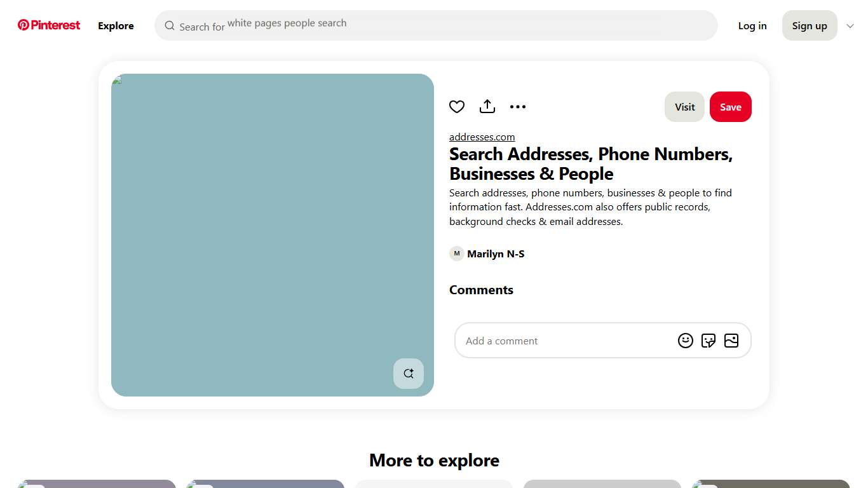Viewport: 868px width, 488px height.
Task: Open Marilyn N-S profile avatar
Action: pos(456,254)
